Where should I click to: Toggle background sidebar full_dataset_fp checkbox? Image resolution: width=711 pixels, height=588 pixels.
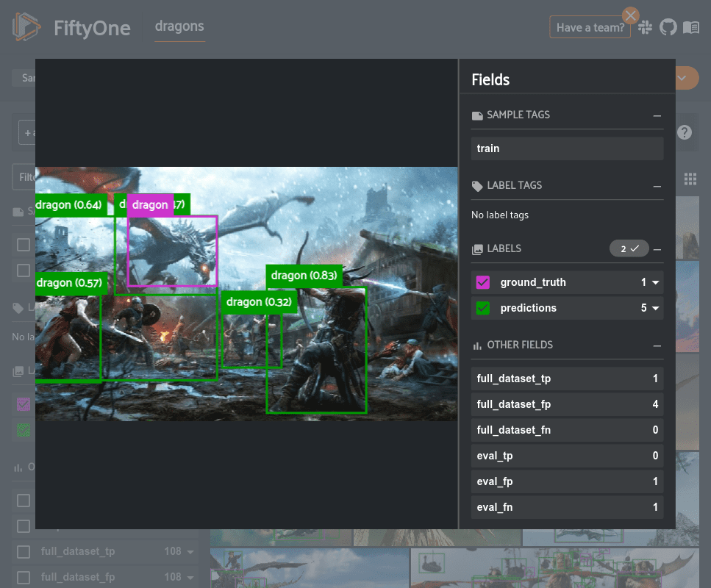click(23, 578)
